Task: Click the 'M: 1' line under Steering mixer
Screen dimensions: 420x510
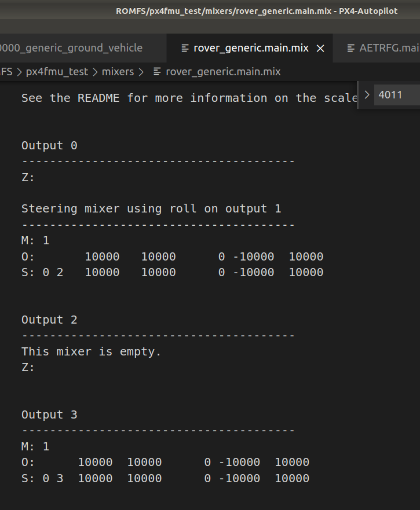Action: point(35,241)
